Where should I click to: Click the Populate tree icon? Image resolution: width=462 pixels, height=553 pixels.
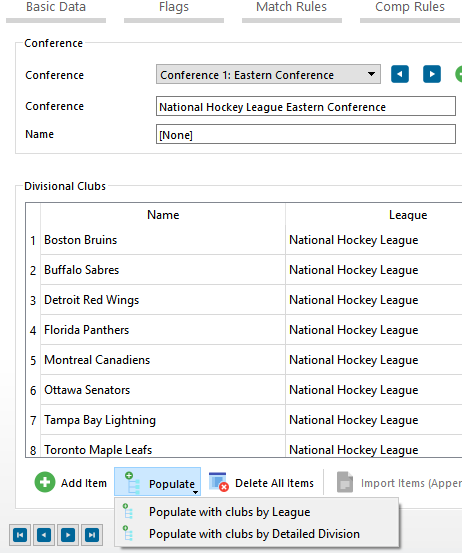coord(132,482)
